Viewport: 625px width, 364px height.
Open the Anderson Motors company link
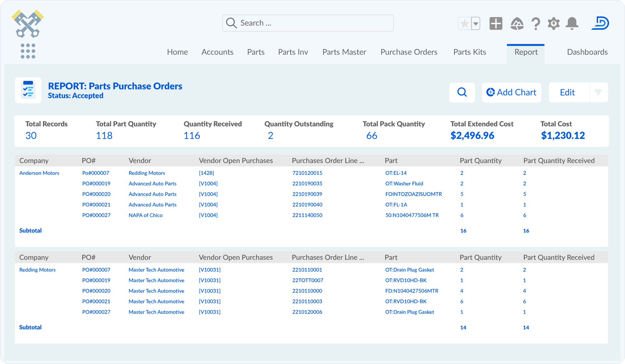point(39,173)
